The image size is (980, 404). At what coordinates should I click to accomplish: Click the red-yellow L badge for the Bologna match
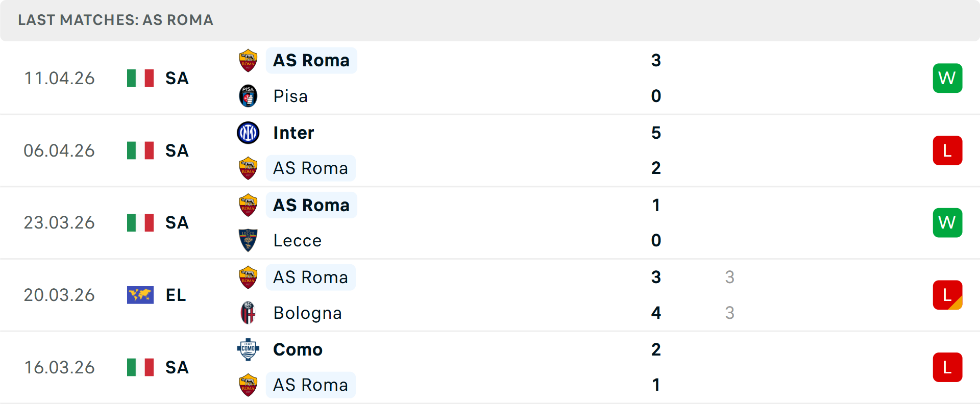(947, 295)
